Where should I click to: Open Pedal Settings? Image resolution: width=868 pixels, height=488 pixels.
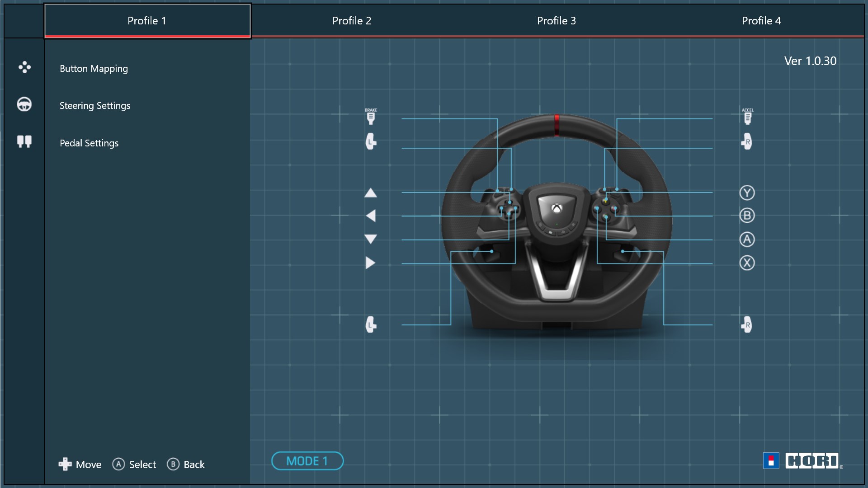tap(89, 143)
